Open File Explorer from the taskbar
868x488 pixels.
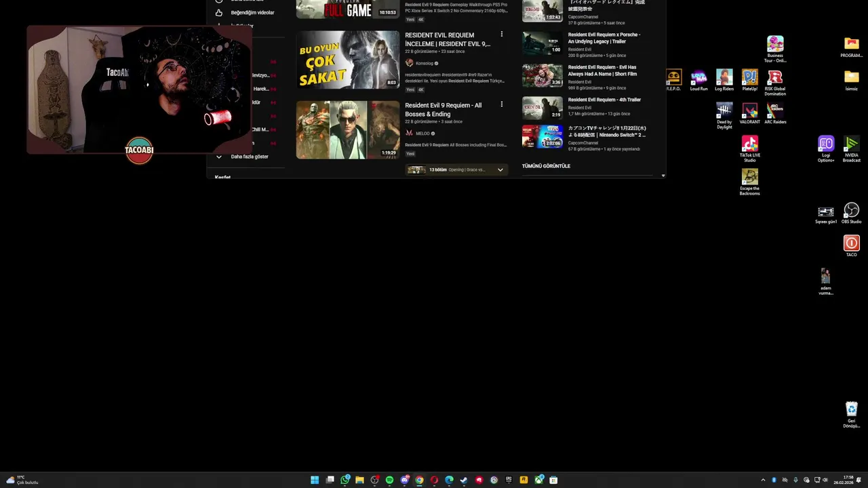[x=359, y=480]
